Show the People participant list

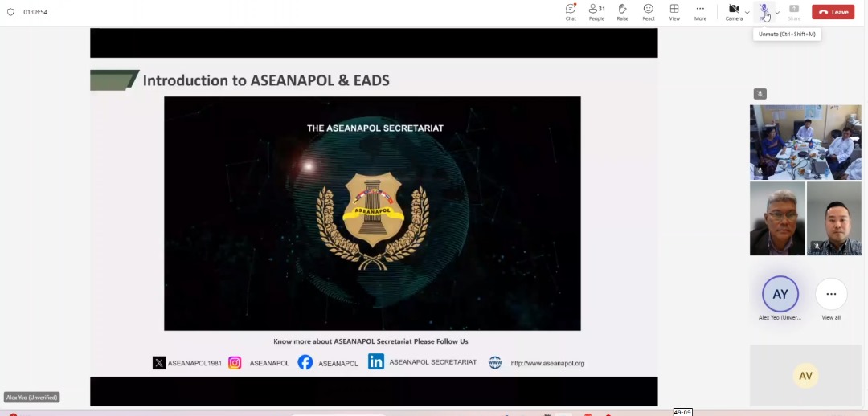[x=596, y=11]
